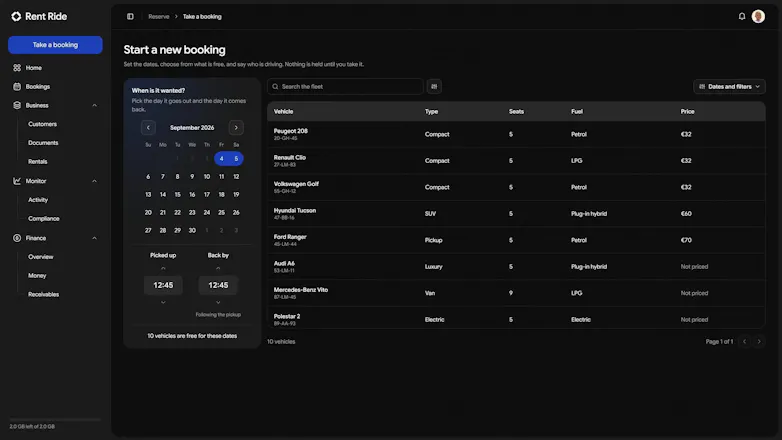This screenshot has width=782, height=440.
Task: Select September 10 on the calendar
Action: tap(206, 177)
